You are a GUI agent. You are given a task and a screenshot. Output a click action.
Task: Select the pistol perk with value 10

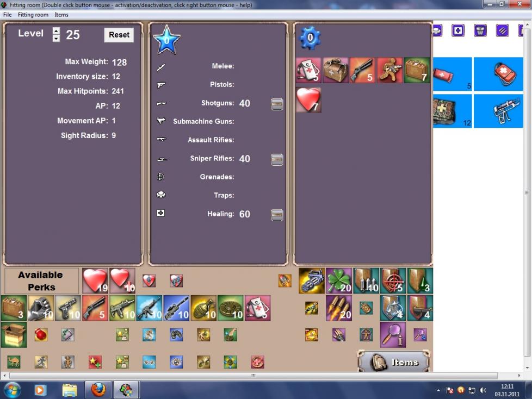68,308
